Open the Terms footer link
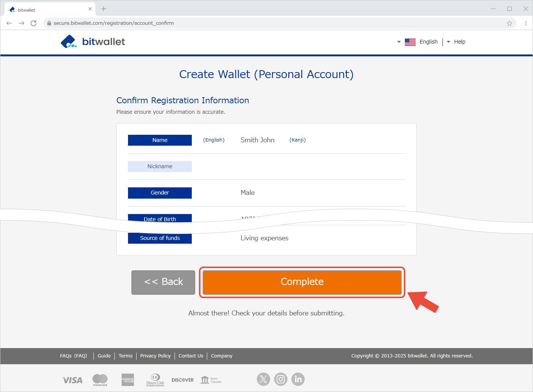This screenshot has width=533, height=392. pyautogui.click(x=125, y=356)
